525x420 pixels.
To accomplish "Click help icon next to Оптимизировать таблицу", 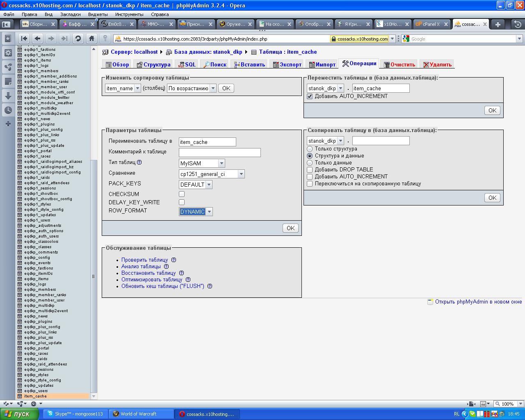I will (188, 279).
